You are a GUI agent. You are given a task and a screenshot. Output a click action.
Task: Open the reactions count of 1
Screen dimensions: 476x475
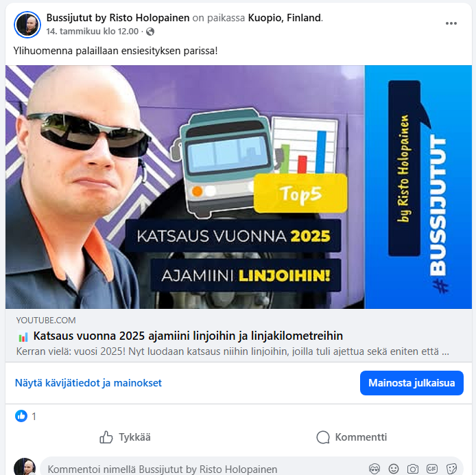pos(34,417)
